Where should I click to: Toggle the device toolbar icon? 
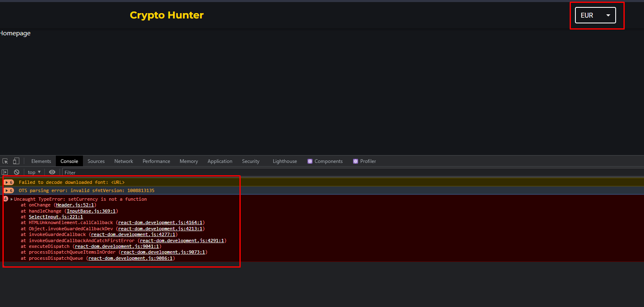(x=16, y=161)
